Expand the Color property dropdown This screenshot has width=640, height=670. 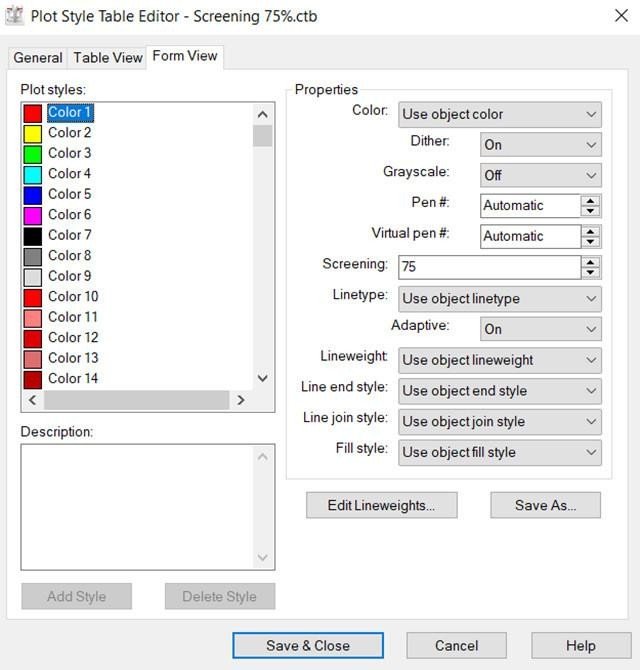(x=499, y=115)
